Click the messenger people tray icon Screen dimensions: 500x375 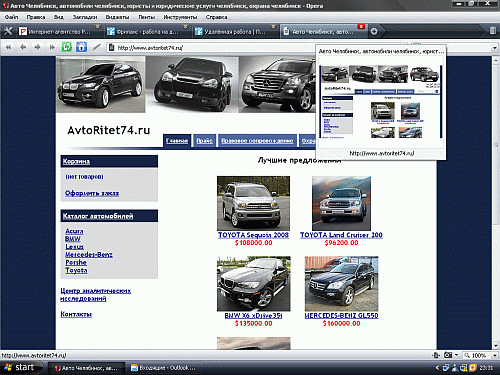[455, 368]
